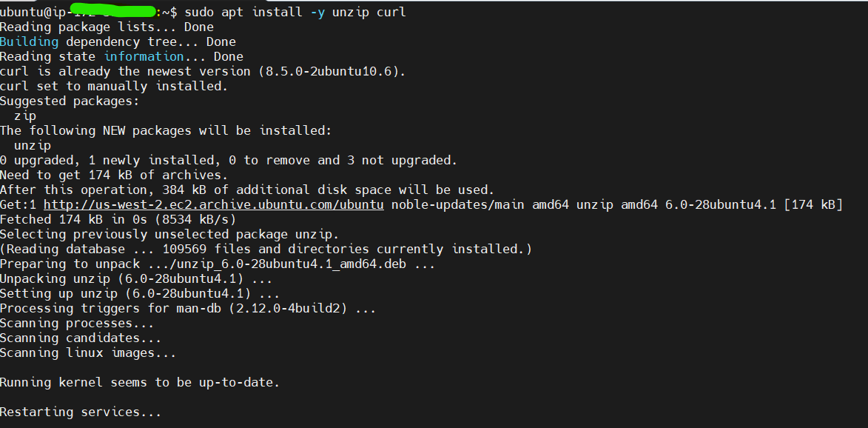This screenshot has width=868, height=428.
Task: Click the suggested 'zip' package name
Action: 25,116
